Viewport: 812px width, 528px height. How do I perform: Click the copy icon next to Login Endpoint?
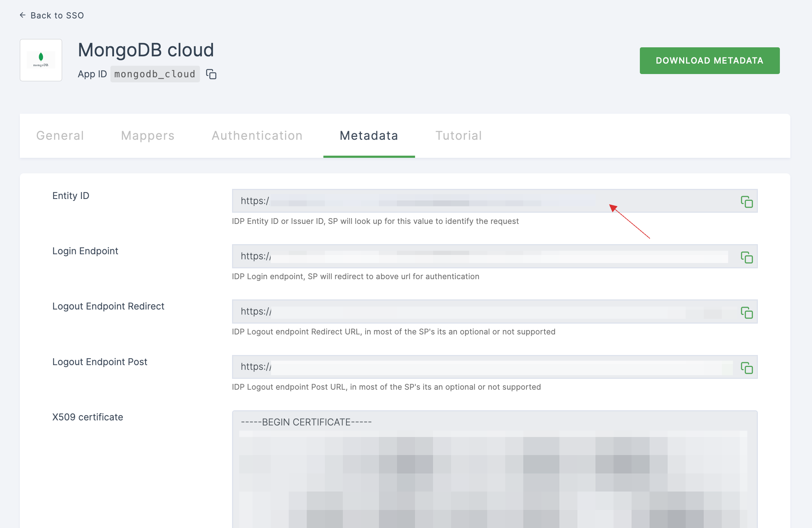746,257
